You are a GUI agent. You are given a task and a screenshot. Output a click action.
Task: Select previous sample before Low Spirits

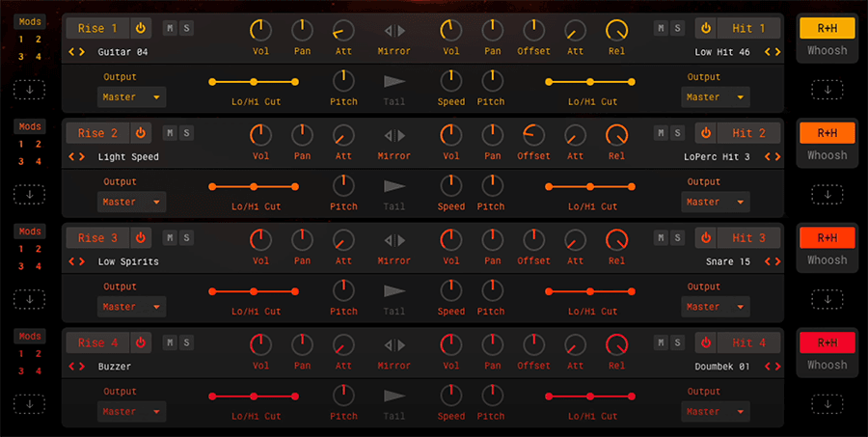71,261
